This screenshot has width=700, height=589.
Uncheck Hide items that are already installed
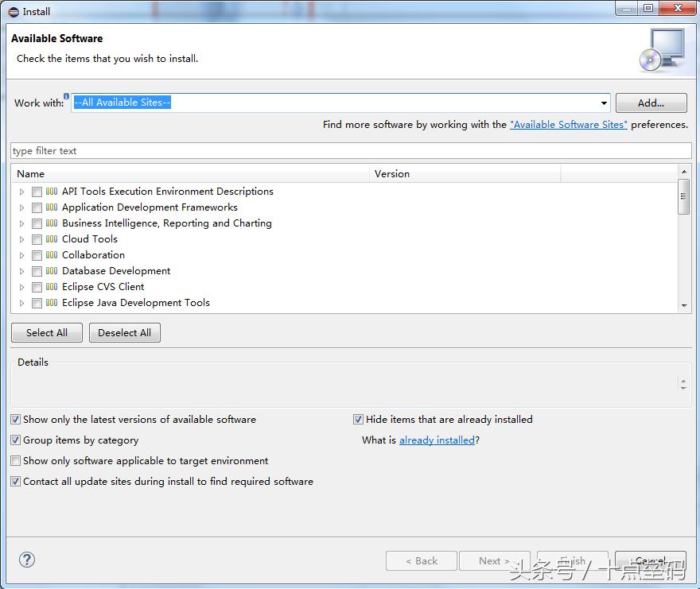coord(359,420)
